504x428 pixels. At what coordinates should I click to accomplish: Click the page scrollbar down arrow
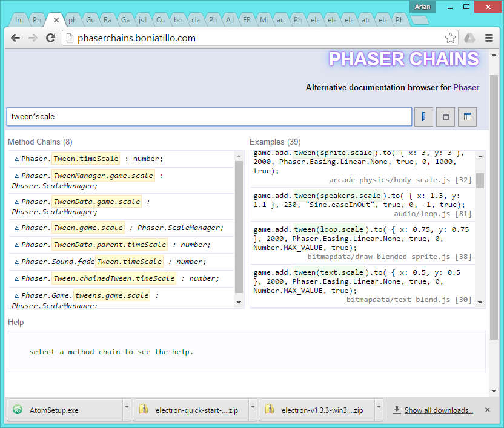(x=494, y=391)
